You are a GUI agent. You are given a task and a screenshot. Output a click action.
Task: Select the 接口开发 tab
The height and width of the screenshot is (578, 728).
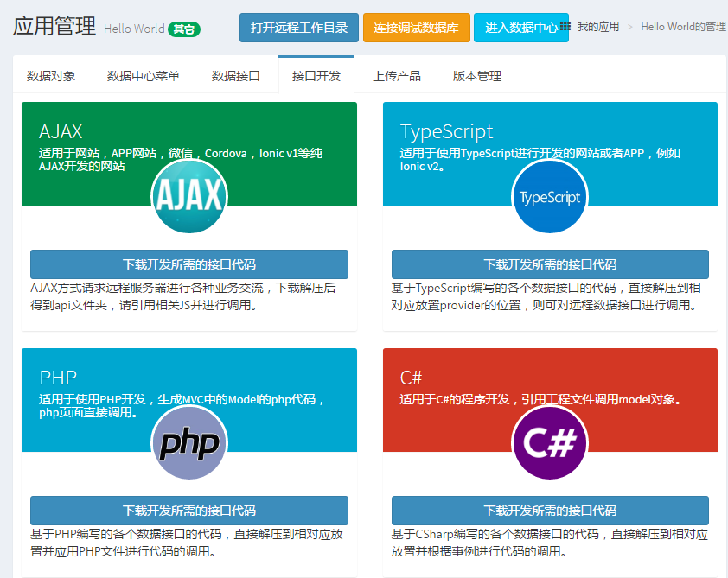[316, 76]
